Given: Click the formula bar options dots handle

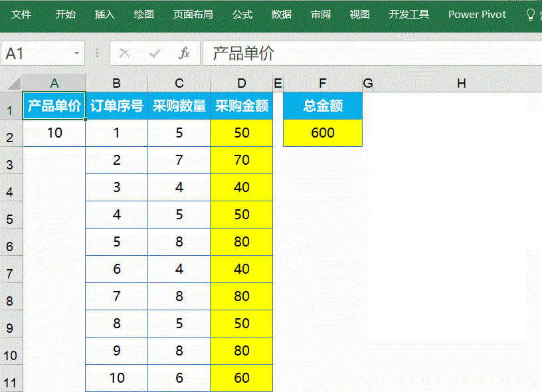Looking at the screenshot, I should point(97,53).
